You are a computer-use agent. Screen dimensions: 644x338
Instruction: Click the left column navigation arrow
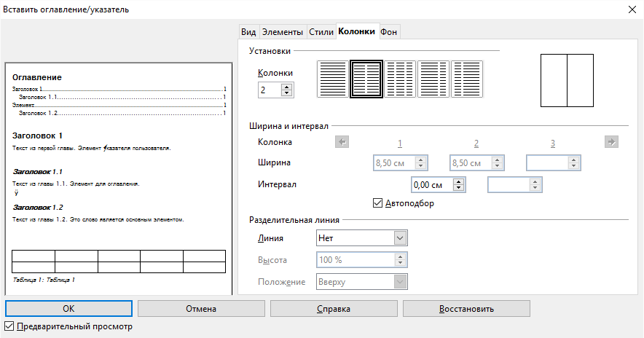tap(342, 142)
